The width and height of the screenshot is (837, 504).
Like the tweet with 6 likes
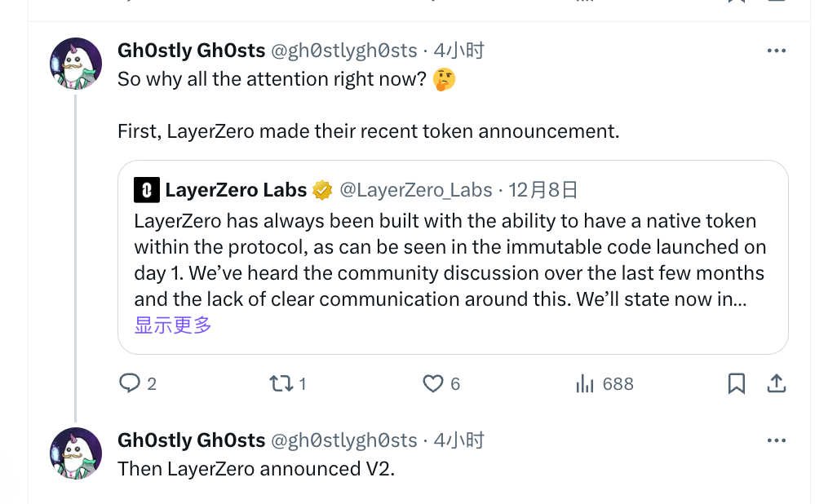tap(432, 383)
